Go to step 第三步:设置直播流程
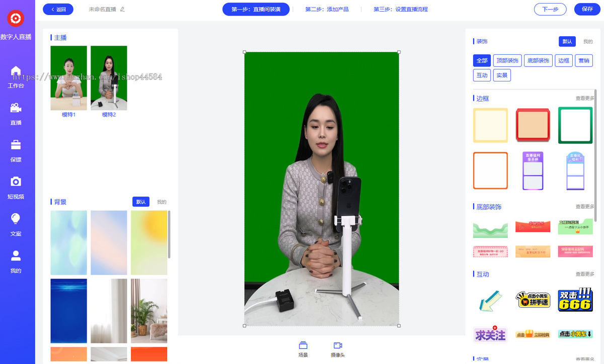The image size is (604, 364). pyautogui.click(x=401, y=9)
